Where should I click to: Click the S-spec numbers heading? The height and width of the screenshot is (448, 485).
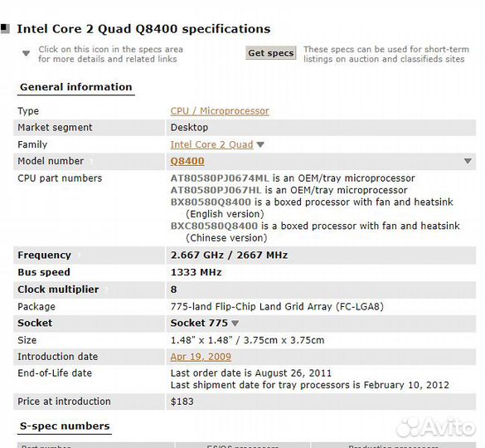click(x=65, y=426)
